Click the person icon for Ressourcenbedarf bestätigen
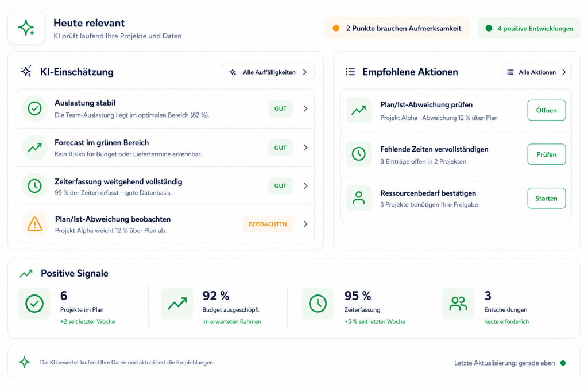Image resolution: width=588 pixels, height=392 pixels. (x=358, y=198)
